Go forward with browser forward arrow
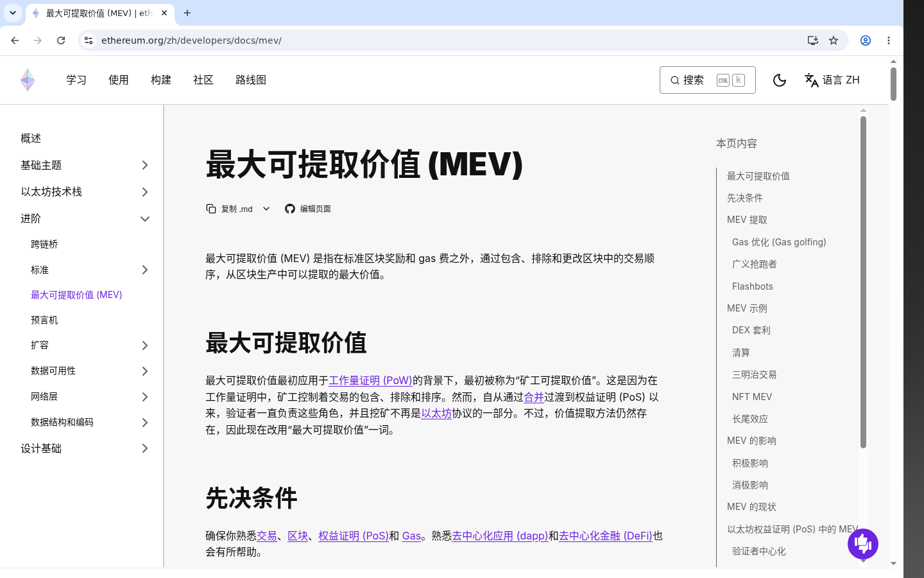This screenshot has height=578, width=924. (38, 40)
